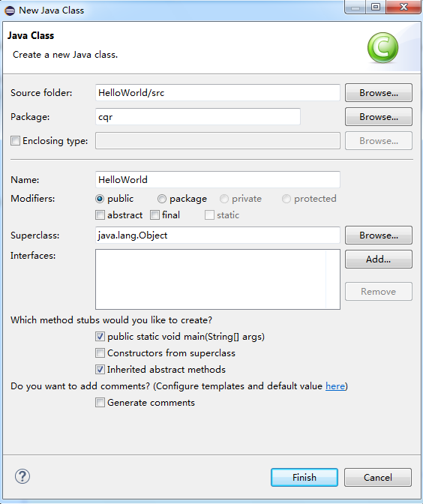Click the Superclass field java.lang.Object
423x504 pixels.
tap(217, 235)
